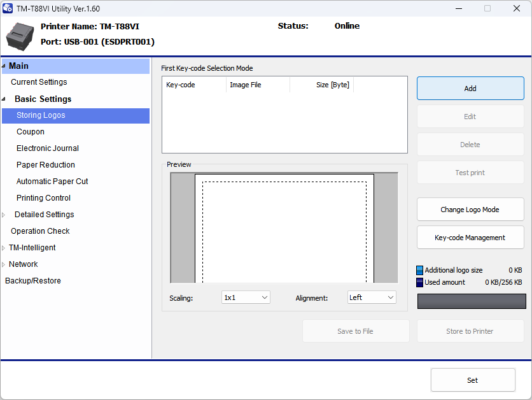This screenshot has height=400, width=532.
Task: Open the Scaling dropdown
Action: click(x=246, y=297)
